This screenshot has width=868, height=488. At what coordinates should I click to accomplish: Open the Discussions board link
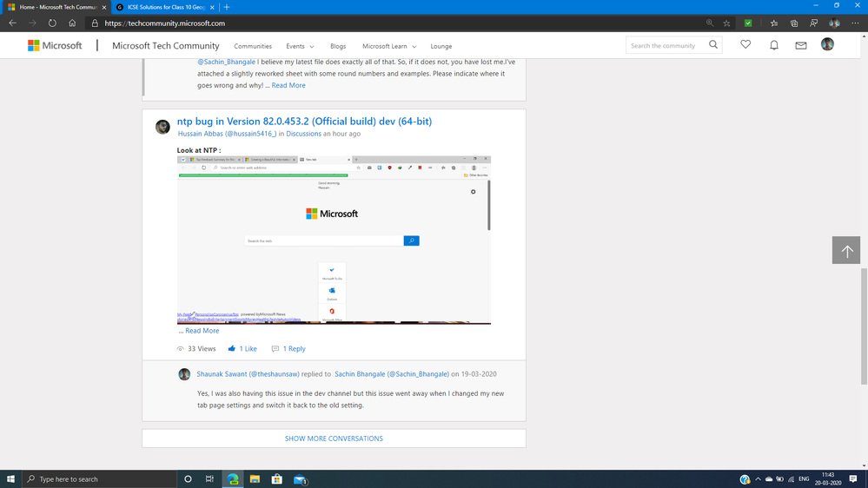click(x=303, y=134)
